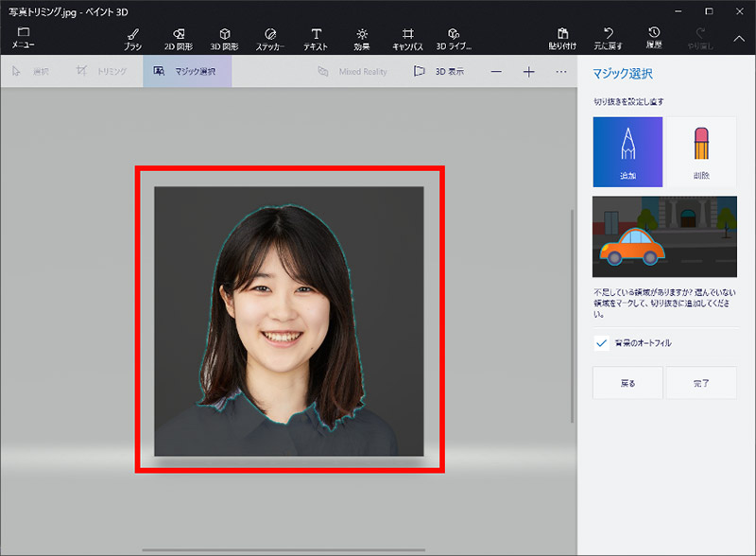This screenshot has width=756, height=556.
Task: Click the 戻る back button
Action: coord(627,383)
